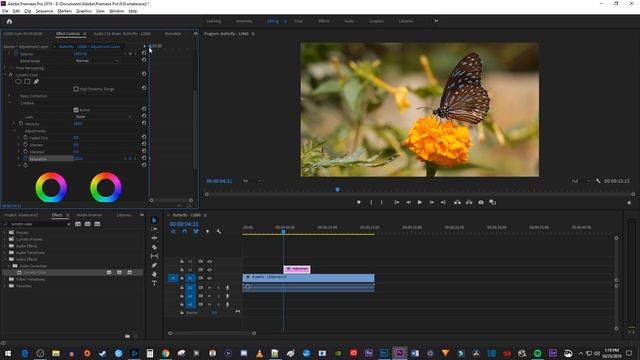Create 4-point polygon mask under Lumetri Color

27,82
